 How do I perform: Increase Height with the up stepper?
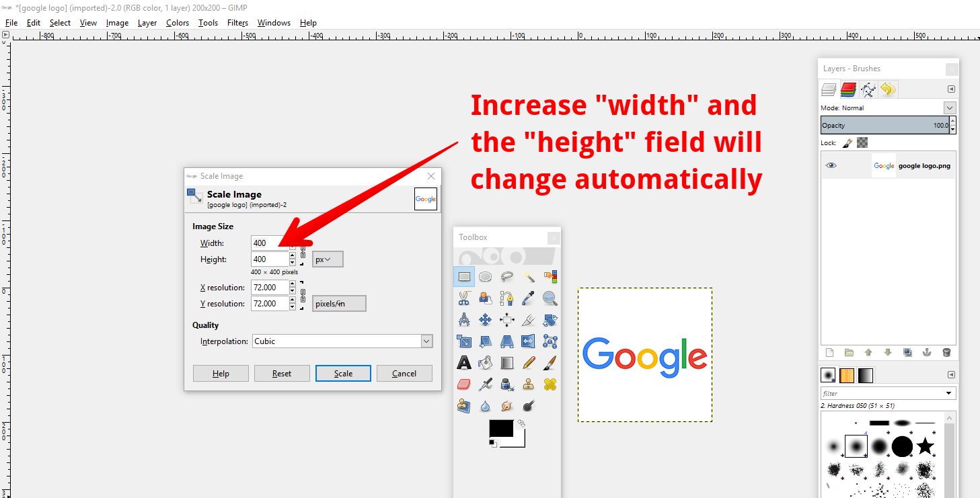pos(293,255)
